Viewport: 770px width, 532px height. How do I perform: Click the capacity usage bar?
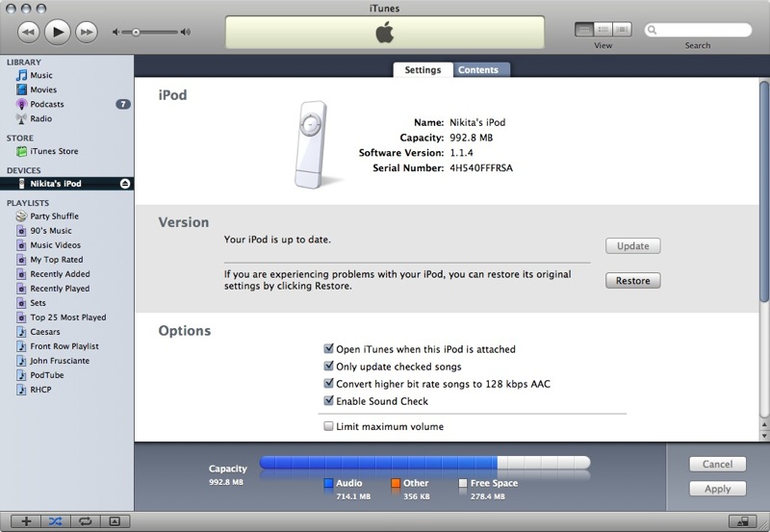tap(424, 463)
